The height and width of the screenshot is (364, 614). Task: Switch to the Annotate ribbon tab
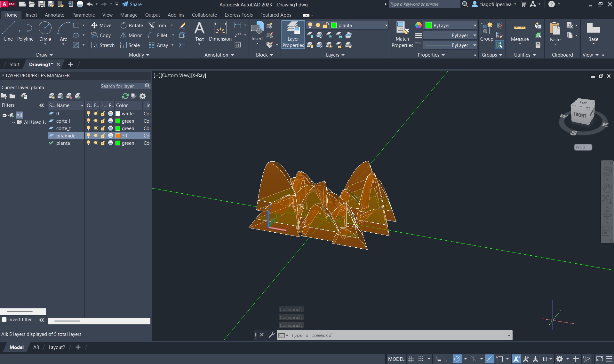click(54, 15)
